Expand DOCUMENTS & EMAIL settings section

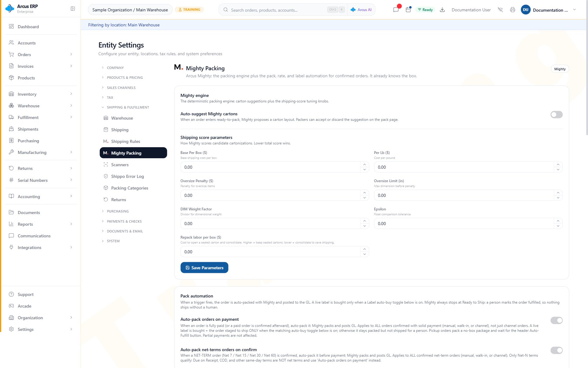(x=133, y=231)
